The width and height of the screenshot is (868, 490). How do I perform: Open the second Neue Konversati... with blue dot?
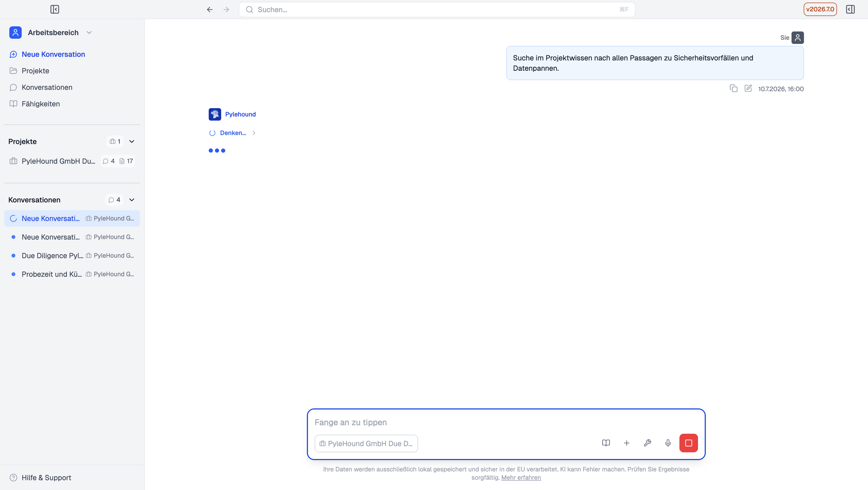tap(72, 237)
